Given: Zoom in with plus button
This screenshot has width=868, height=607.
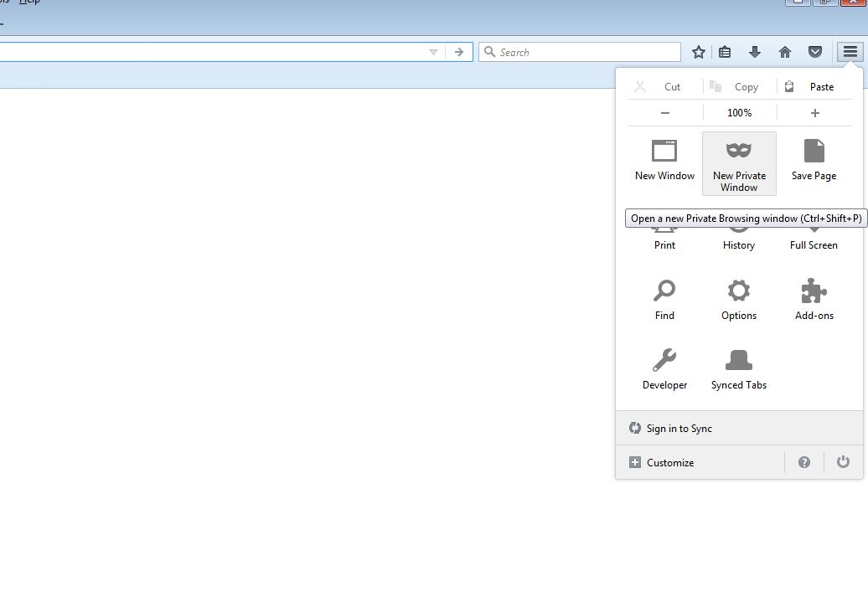Looking at the screenshot, I should click(x=815, y=113).
